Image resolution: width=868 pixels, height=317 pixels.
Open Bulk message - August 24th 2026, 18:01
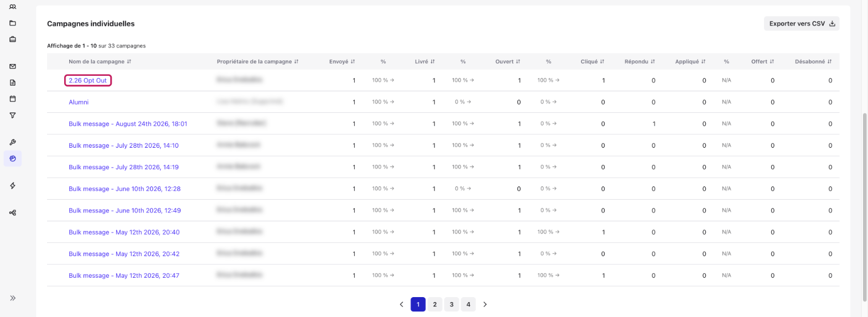click(128, 124)
